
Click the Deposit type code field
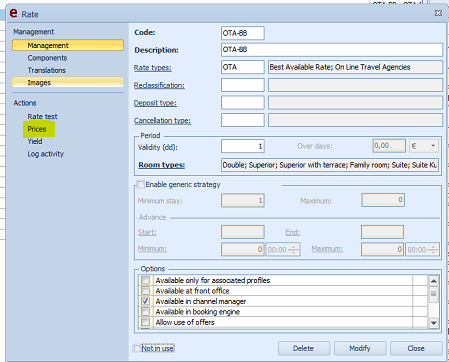pos(243,103)
